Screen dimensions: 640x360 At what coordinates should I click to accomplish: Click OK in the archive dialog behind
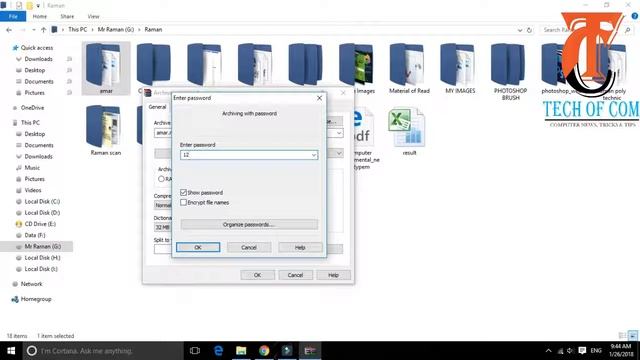[258, 275]
